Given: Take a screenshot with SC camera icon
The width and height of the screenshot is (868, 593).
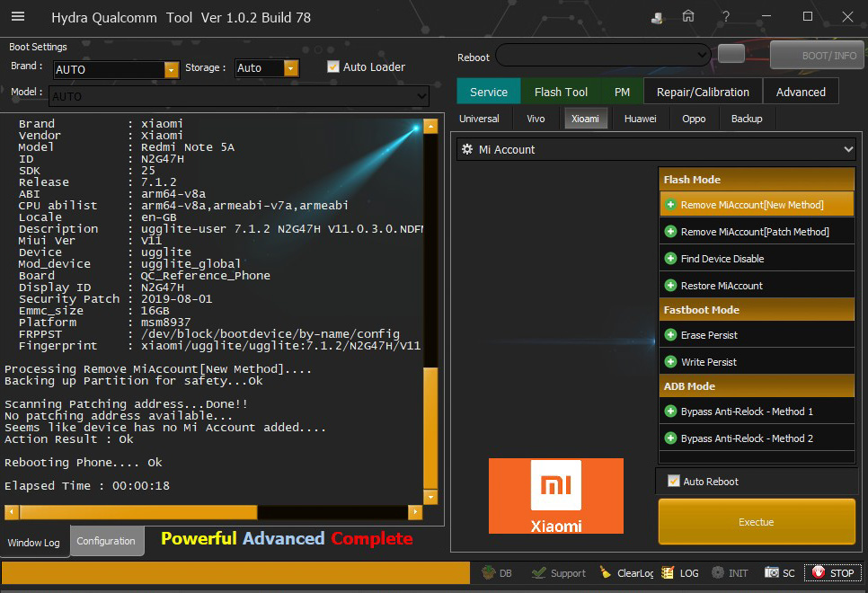Looking at the screenshot, I should pyautogui.click(x=771, y=572).
